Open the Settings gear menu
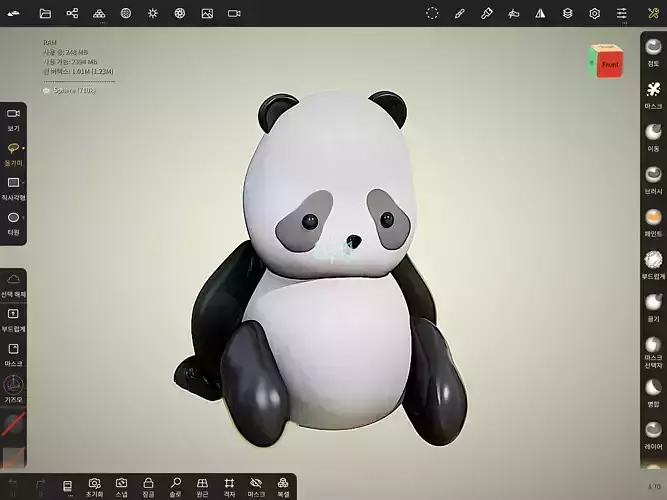 tap(595, 14)
